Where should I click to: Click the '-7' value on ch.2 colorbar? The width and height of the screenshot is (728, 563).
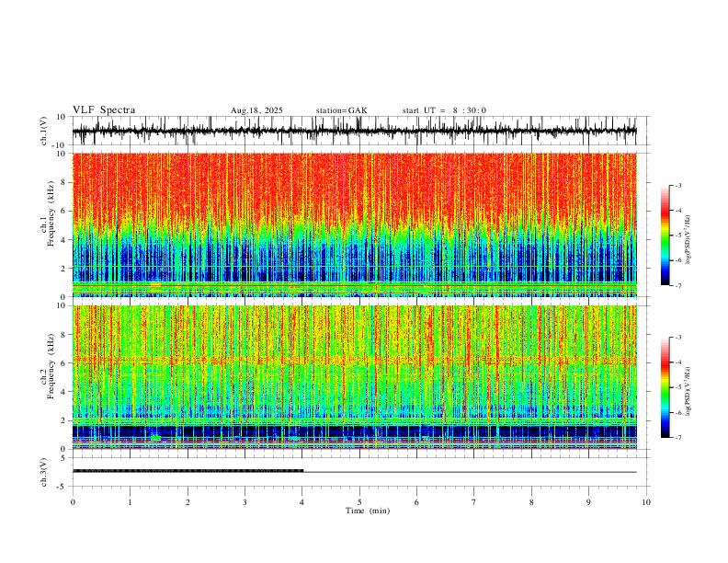point(677,437)
